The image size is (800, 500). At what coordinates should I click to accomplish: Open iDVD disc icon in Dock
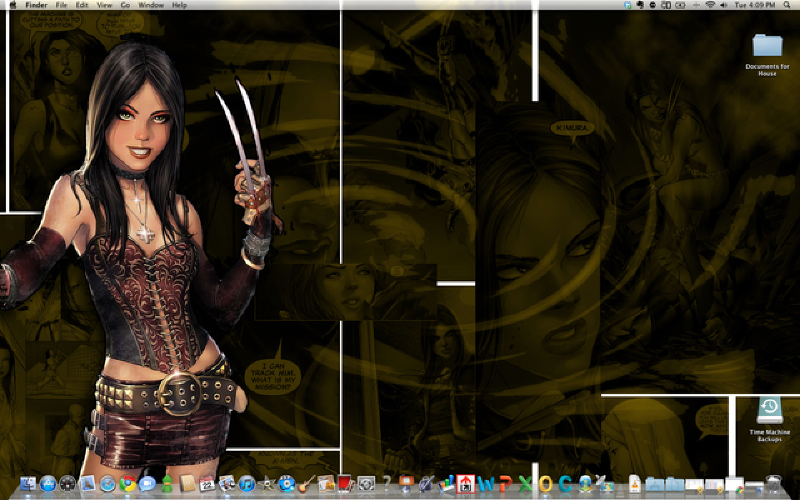coord(287,483)
